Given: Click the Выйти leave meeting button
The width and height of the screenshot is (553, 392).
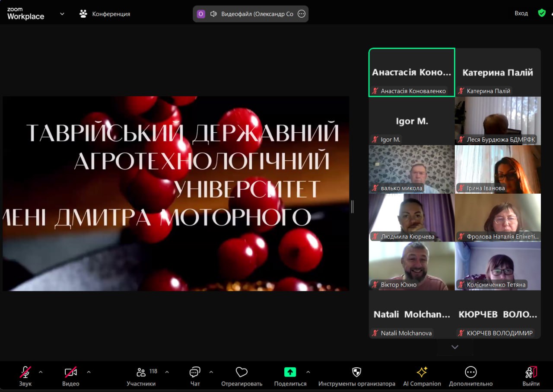Looking at the screenshot, I should point(531,376).
